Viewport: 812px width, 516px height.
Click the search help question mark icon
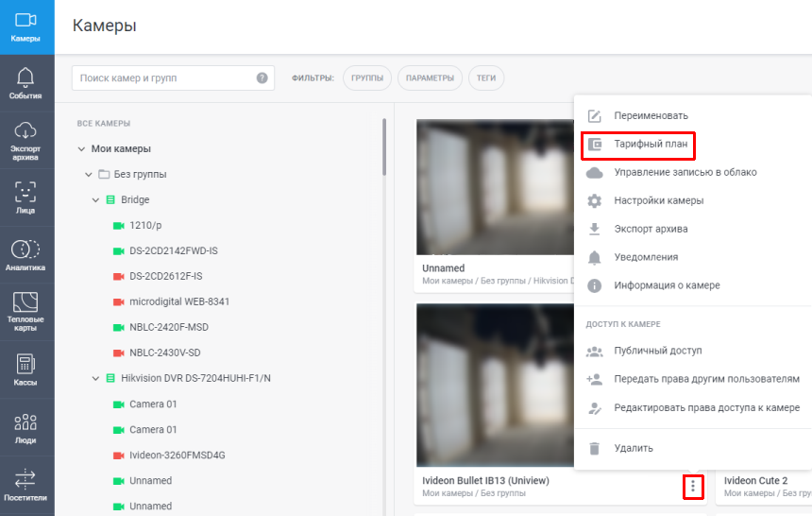pos(262,77)
